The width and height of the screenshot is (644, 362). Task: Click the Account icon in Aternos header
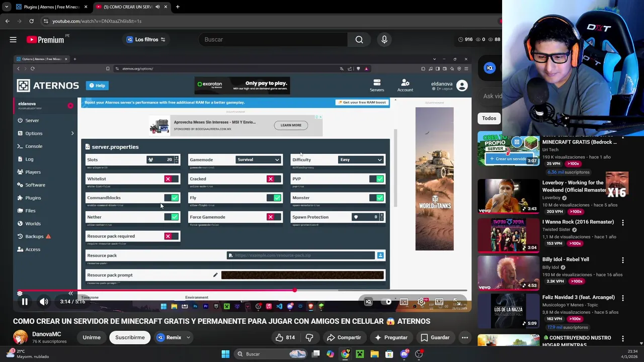[405, 85]
